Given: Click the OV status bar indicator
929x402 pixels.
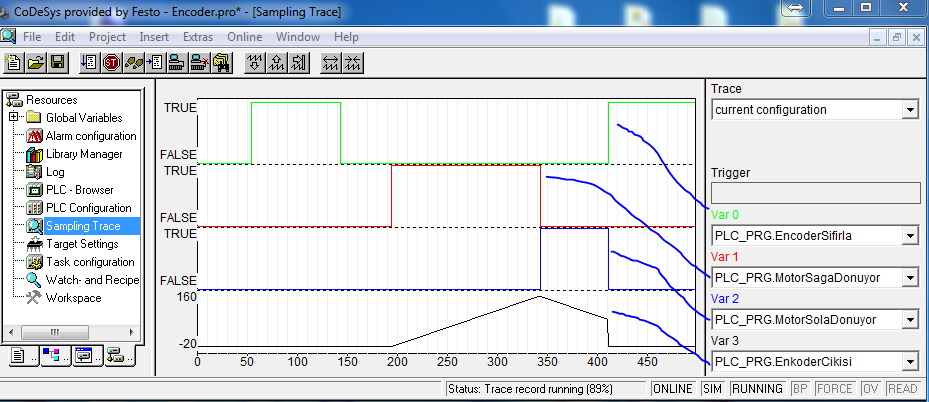Looking at the screenshot, I should [870, 389].
